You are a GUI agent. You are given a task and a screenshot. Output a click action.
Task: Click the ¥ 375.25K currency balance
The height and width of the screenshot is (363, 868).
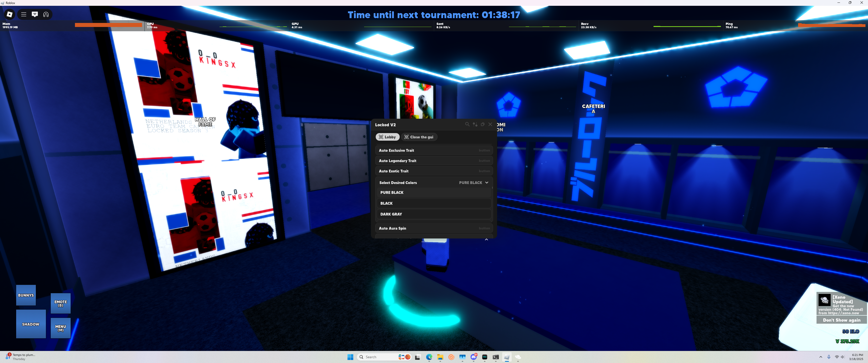pos(848,342)
